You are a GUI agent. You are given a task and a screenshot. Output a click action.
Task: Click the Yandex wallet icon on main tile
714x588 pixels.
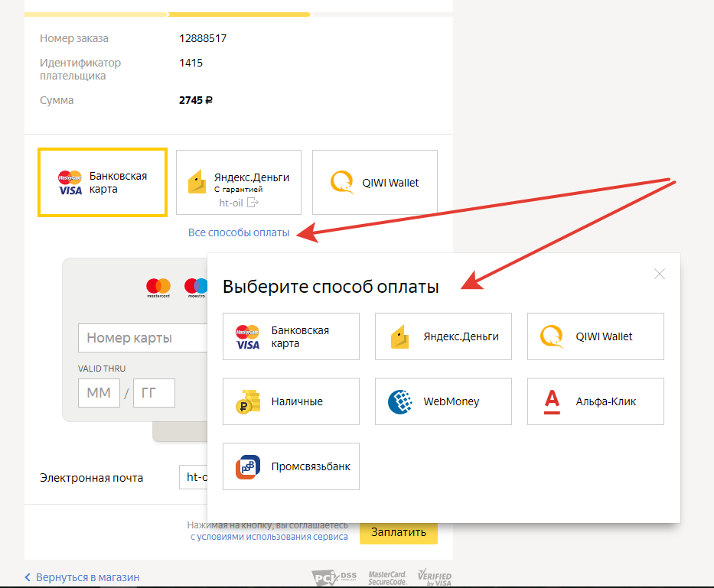tap(197, 181)
